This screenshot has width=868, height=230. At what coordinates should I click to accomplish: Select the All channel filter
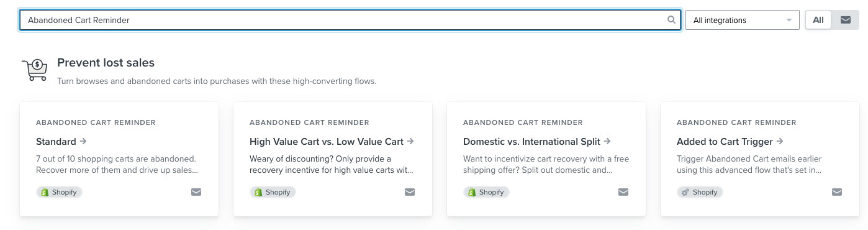click(x=818, y=20)
